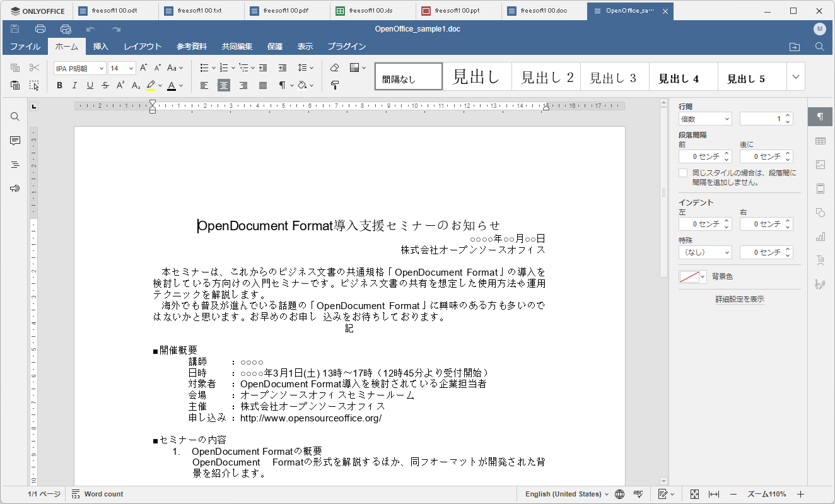Viewport: 835px width, 504px height.
Task: Open the 背景色 background color swatch
Action: click(x=692, y=277)
